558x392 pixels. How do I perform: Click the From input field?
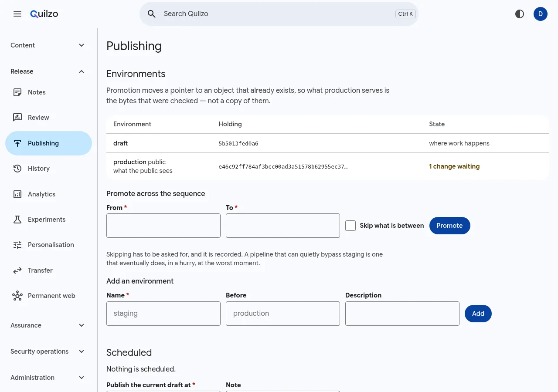163,226
